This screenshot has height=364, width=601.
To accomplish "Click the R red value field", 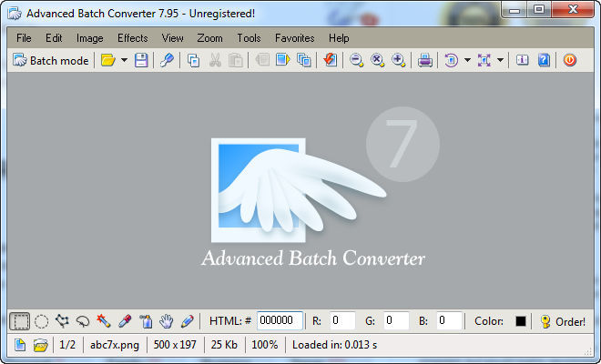I will tap(342, 320).
